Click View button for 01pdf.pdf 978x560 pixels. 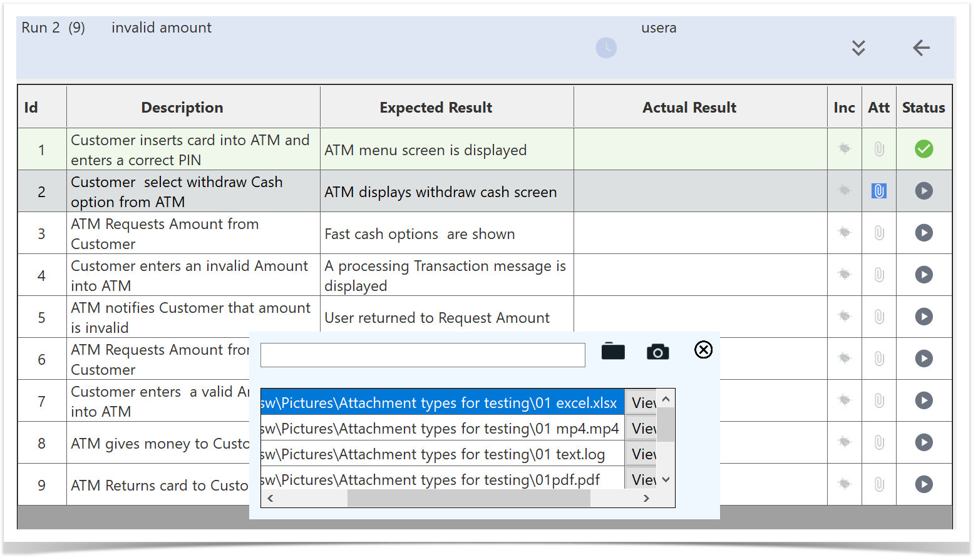pyautogui.click(x=642, y=479)
